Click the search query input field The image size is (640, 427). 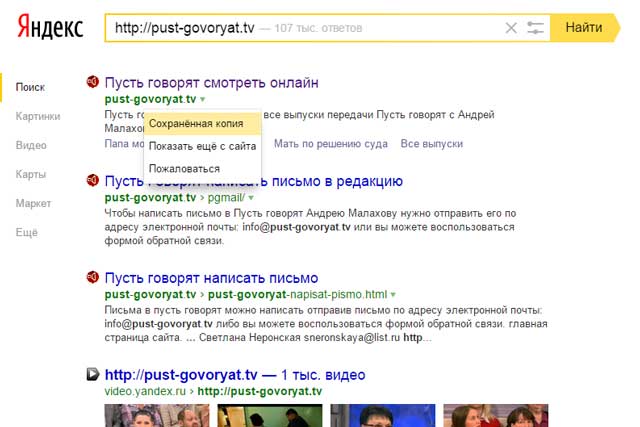coord(300,28)
